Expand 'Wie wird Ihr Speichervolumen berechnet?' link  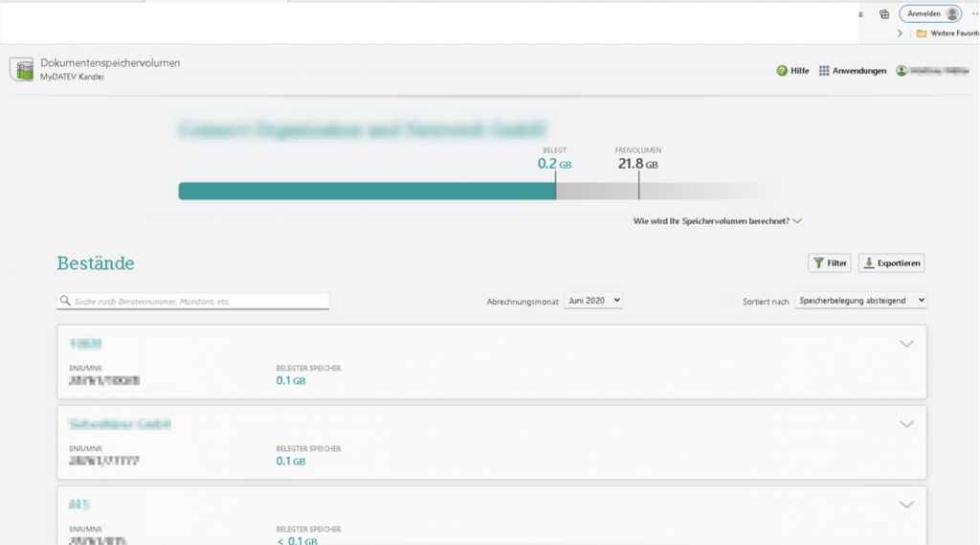pos(717,221)
